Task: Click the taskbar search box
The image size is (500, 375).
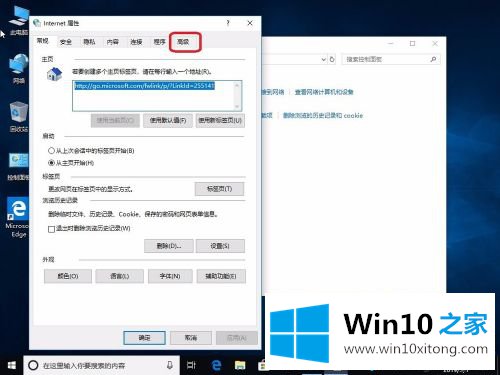Action: click(101, 365)
